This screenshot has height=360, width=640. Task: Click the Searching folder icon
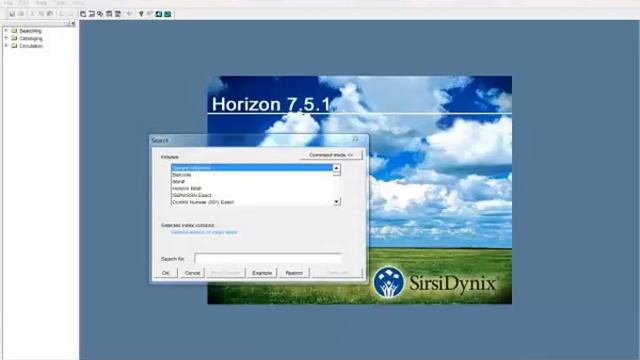[x=14, y=31]
